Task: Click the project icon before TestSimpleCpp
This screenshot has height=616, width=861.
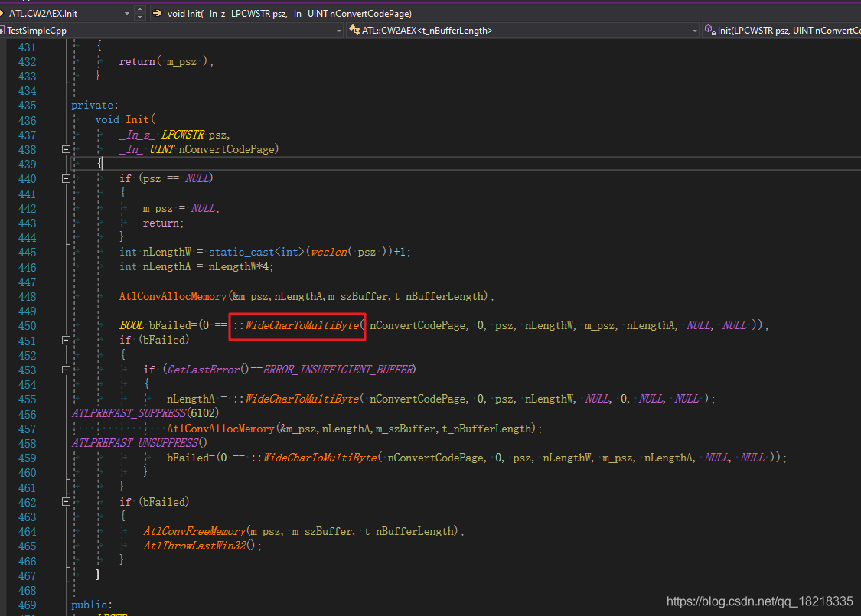Action: (x=3, y=31)
